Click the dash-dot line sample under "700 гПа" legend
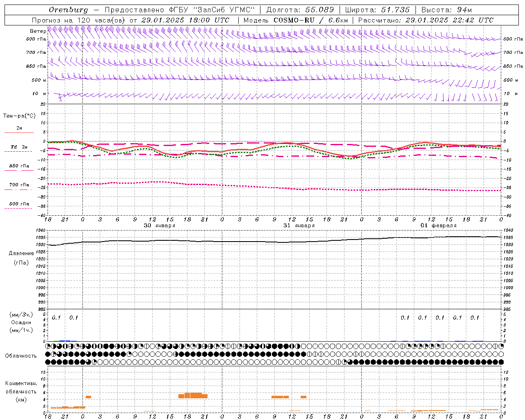The height and width of the screenshot is (420, 525). click(18, 189)
